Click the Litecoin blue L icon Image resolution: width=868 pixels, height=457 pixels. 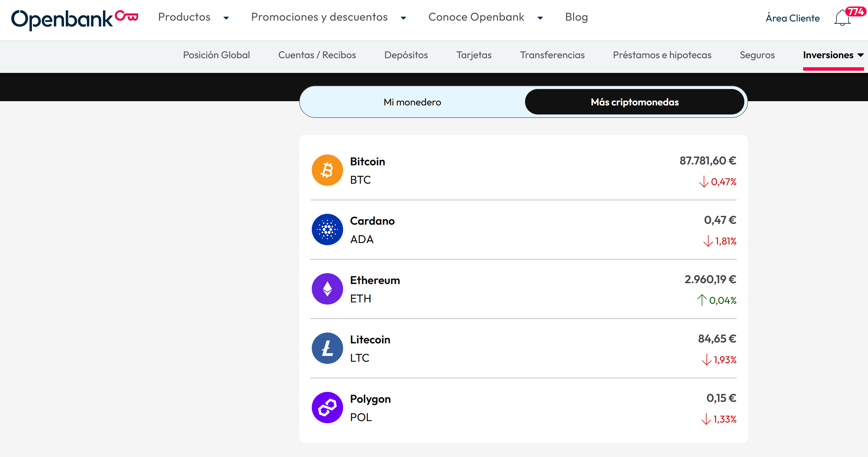coord(327,348)
